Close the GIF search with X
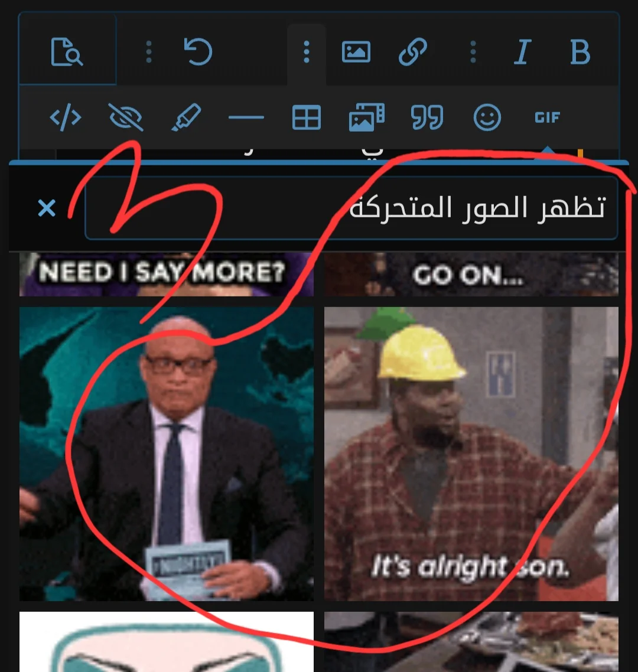 pyautogui.click(x=47, y=208)
